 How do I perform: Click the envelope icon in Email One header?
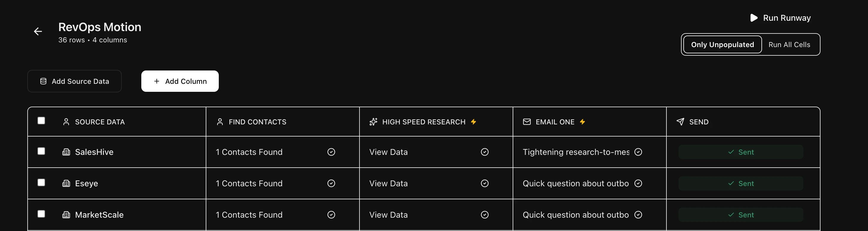click(526, 122)
